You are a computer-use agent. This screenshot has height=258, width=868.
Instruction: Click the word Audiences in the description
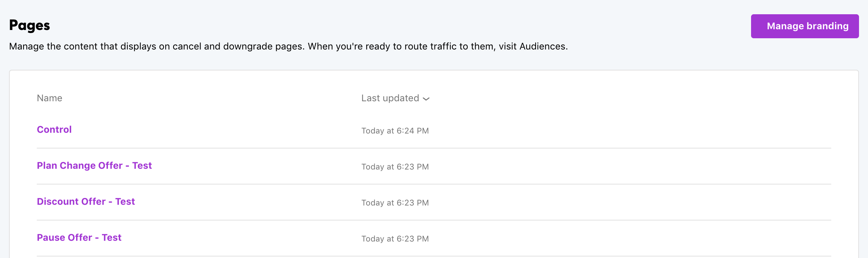543,46
